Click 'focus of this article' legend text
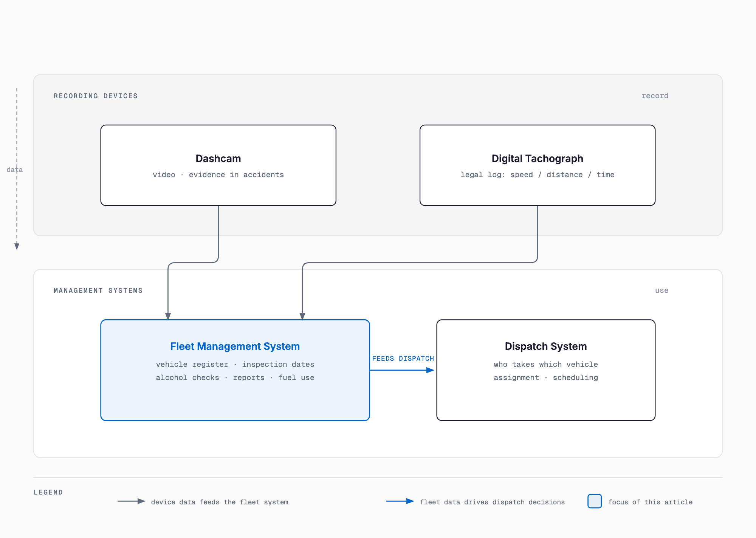Image resolution: width=756 pixels, height=538 pixels. tap(650, 502)
